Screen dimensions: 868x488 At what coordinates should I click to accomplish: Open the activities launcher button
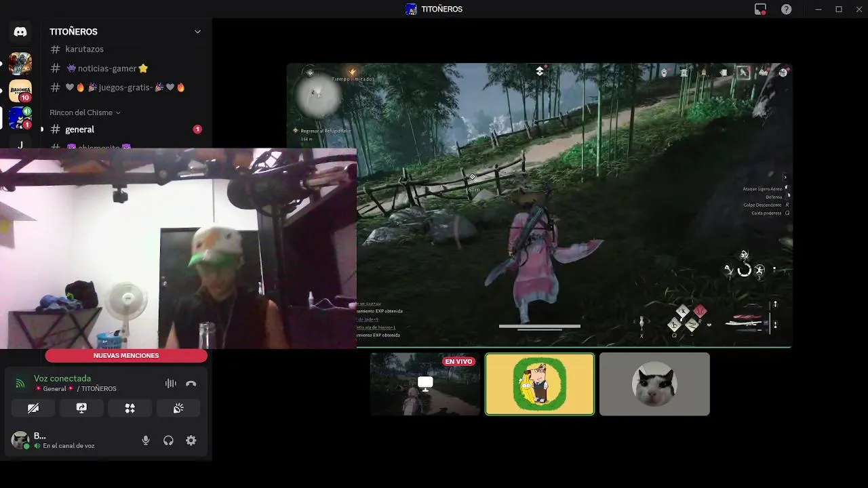pyautogui.click(x=130, y=408)
